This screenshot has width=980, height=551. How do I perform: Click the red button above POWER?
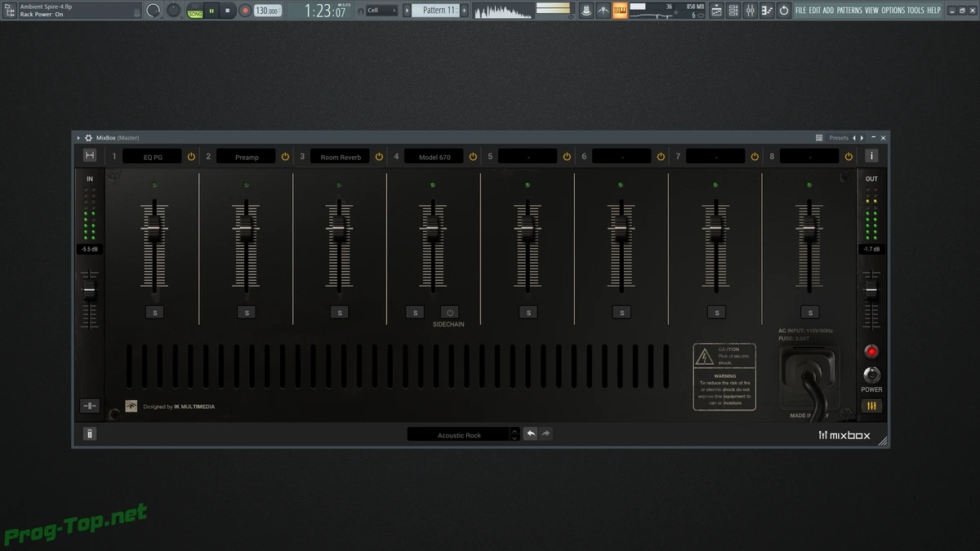click(x=871, y=352)
